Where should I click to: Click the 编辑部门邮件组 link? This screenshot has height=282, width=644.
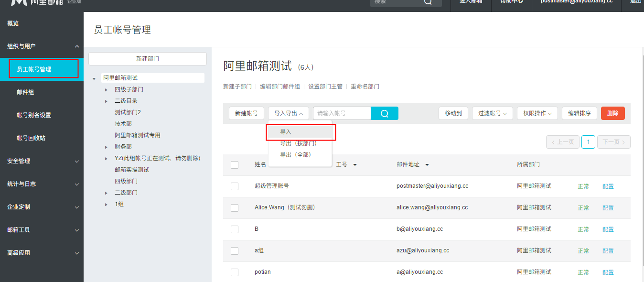pyautogui.click(x=280, y=87)
